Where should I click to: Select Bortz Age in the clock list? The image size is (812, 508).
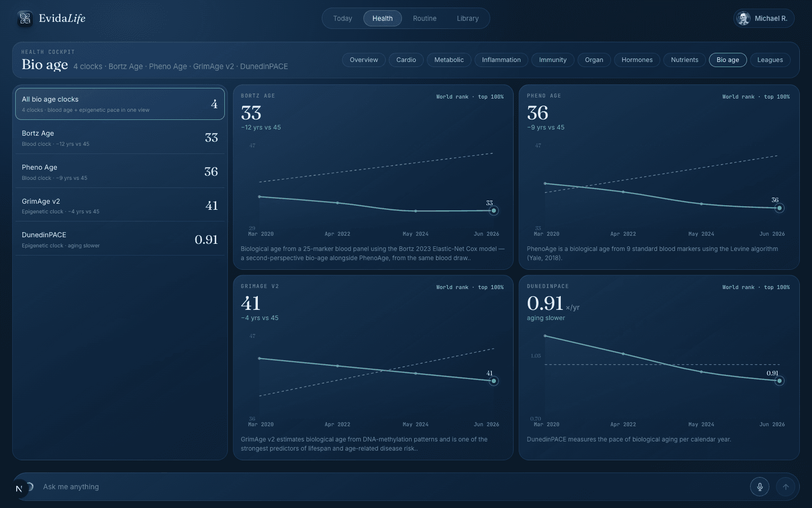120,138
